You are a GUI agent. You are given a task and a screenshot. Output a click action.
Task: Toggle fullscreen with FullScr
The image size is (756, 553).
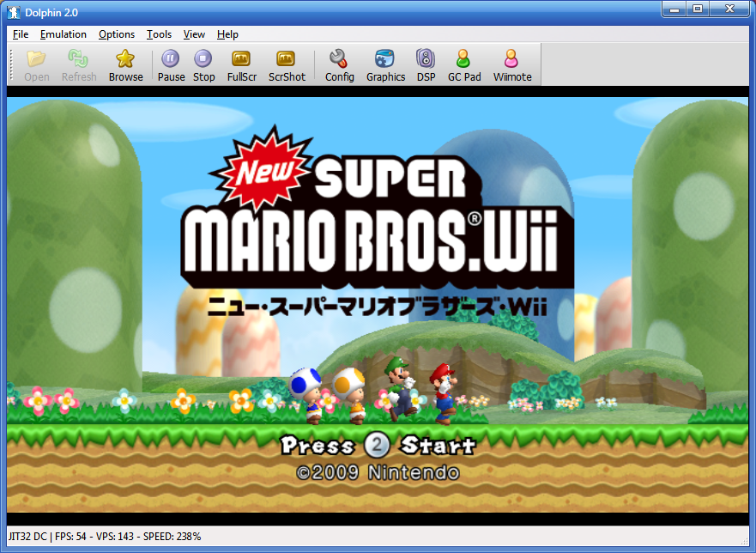tap(241, 65)
